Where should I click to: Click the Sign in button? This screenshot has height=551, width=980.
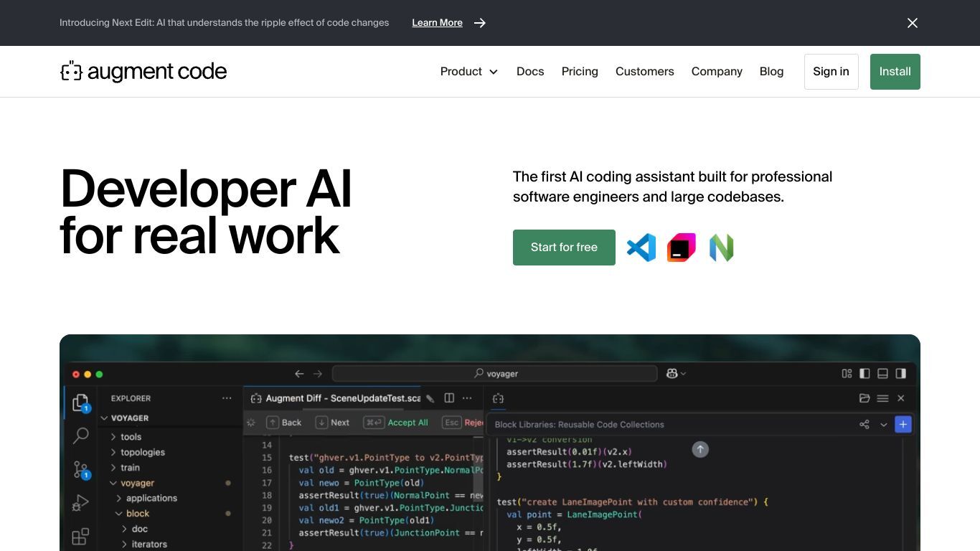coord(831,72)
